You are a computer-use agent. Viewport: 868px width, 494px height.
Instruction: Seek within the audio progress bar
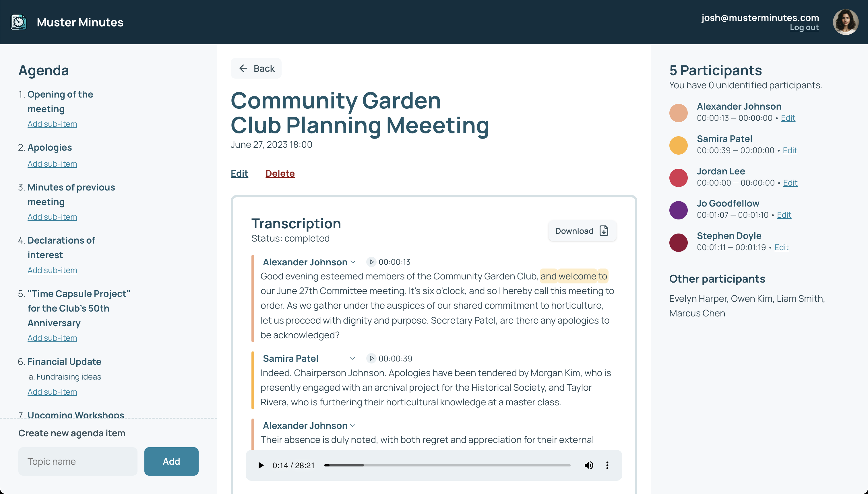[x=447, y=465]
